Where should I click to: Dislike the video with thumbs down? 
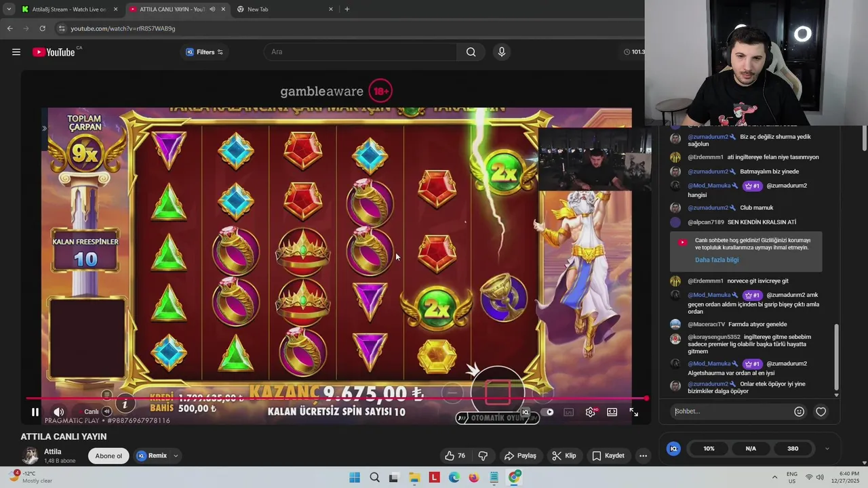(x=483, y=455)
